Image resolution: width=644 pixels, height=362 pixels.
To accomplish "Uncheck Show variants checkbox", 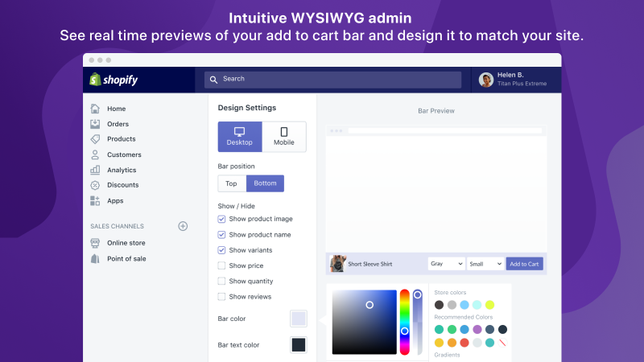I will (x=221, y=250).
